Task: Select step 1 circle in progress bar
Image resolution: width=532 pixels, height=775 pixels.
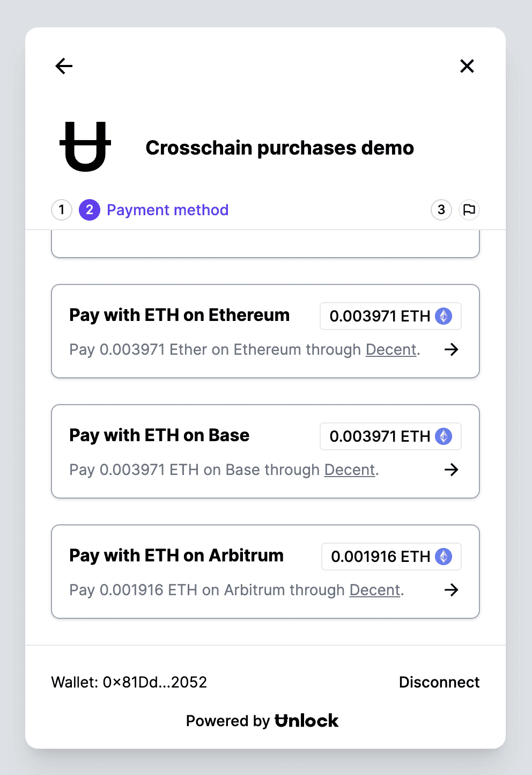Action: pos(62,210)
